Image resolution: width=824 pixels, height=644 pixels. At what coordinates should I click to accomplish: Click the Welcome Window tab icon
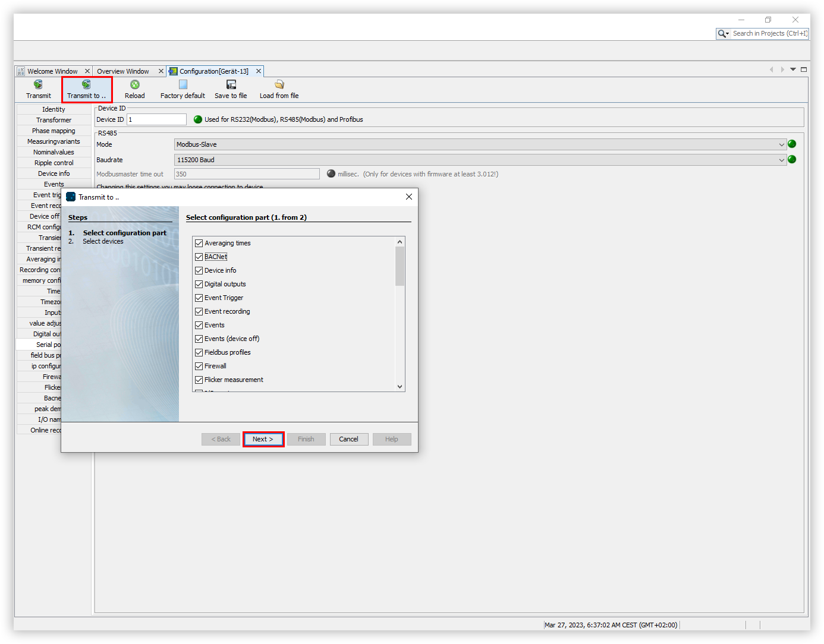21,71
